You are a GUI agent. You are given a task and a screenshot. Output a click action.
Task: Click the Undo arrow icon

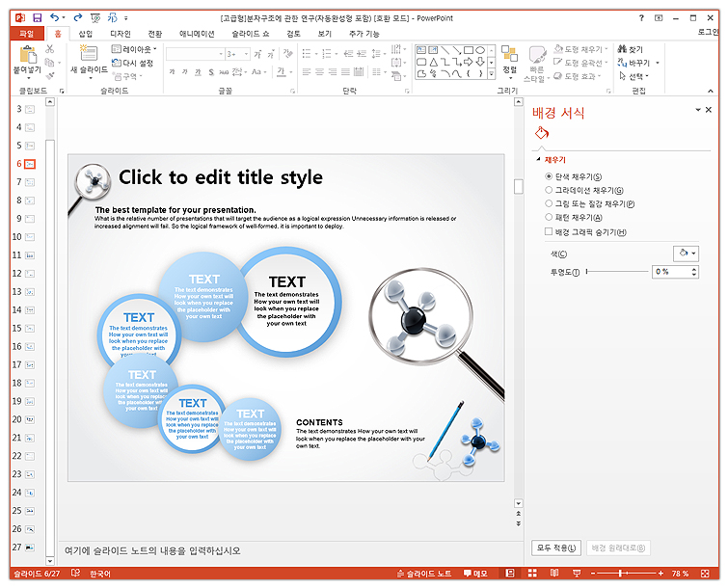(x=55, y=17)
